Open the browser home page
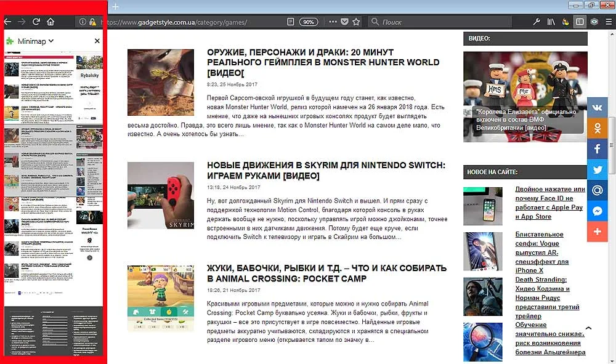The width and height of the screenshot is (616, 364). (51, 22)
